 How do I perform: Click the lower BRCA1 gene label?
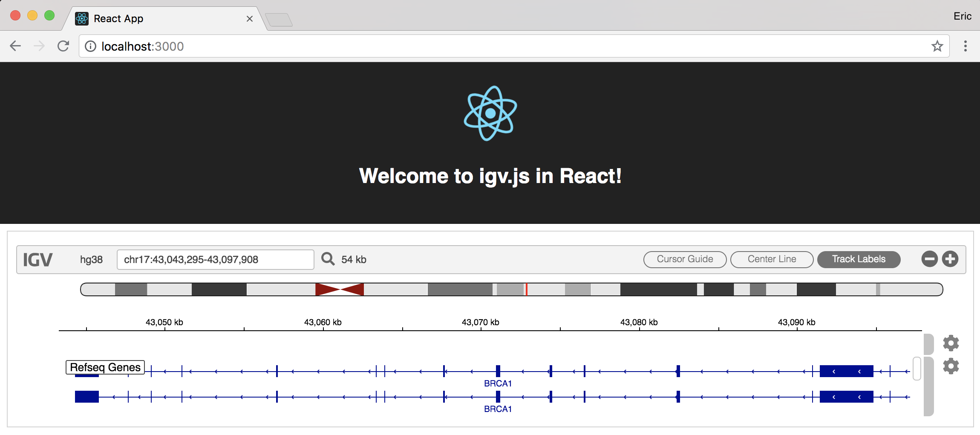tap(498, 409)
